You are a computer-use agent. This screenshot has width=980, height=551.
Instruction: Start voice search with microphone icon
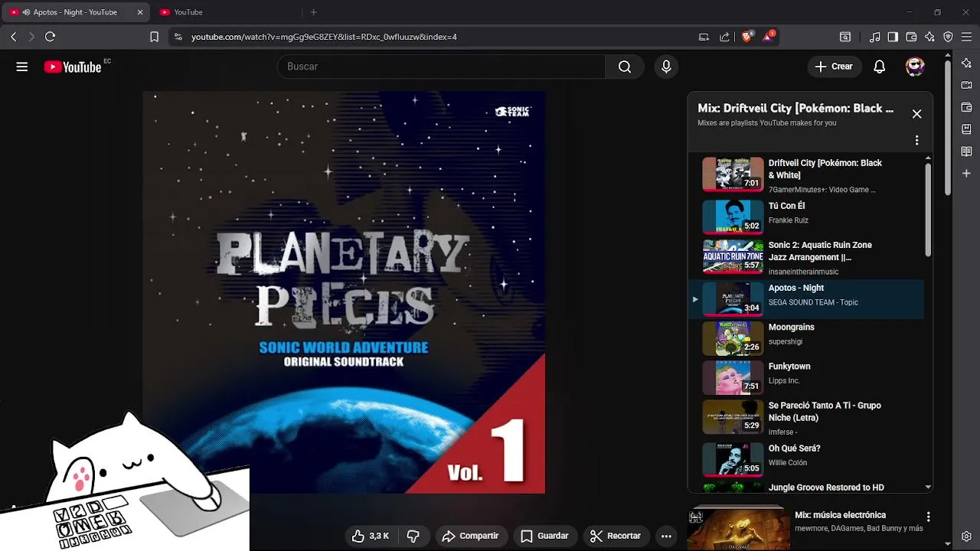666,67
